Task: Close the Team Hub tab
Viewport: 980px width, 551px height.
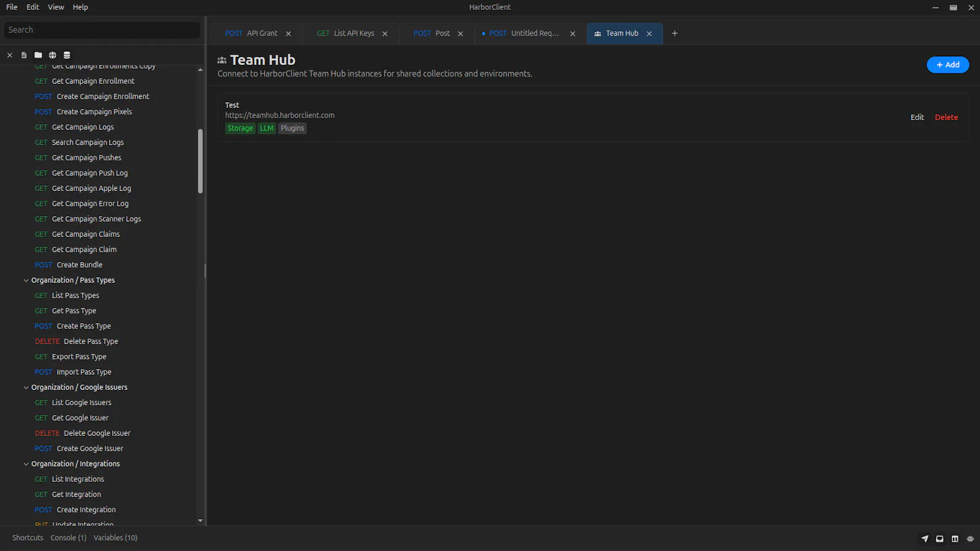Action: 649,34
